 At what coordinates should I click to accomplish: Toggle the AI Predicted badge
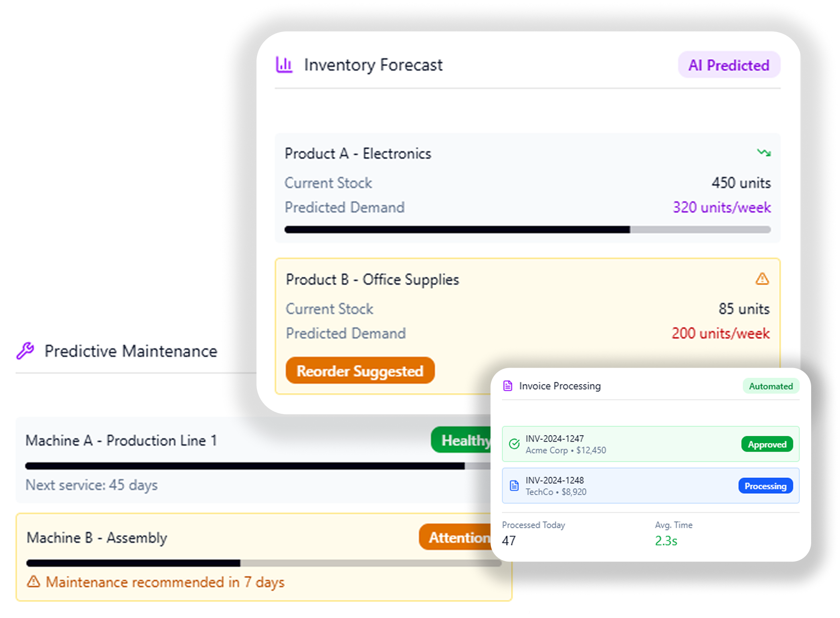729,64
